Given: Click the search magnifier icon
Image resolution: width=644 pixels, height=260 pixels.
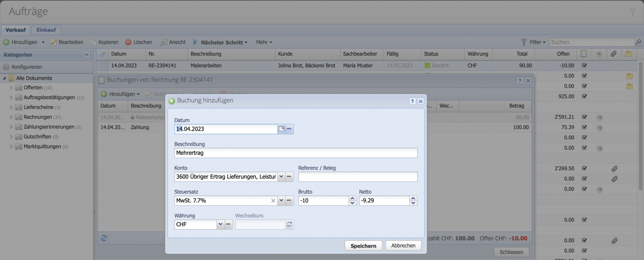Looking at the screenshot, I should tap(639, 42).
